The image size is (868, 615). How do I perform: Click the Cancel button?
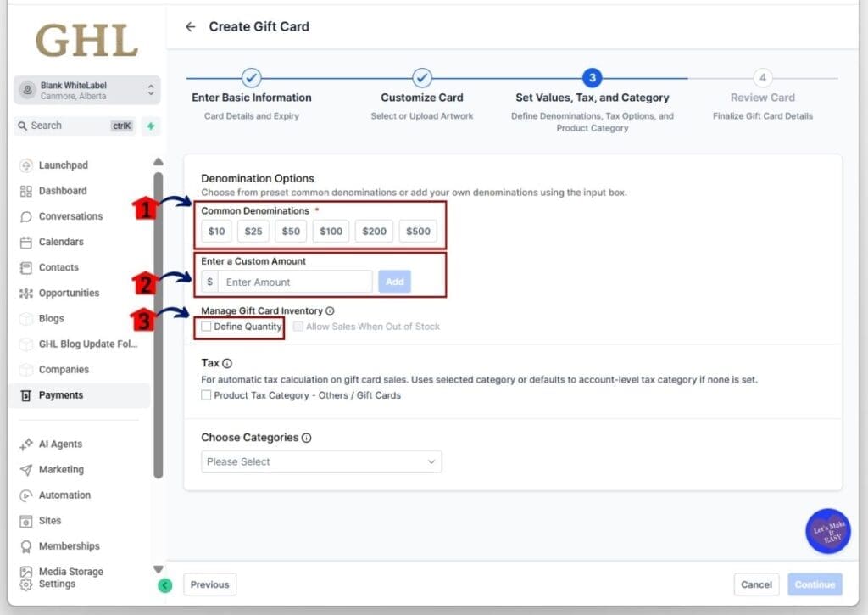756,584
